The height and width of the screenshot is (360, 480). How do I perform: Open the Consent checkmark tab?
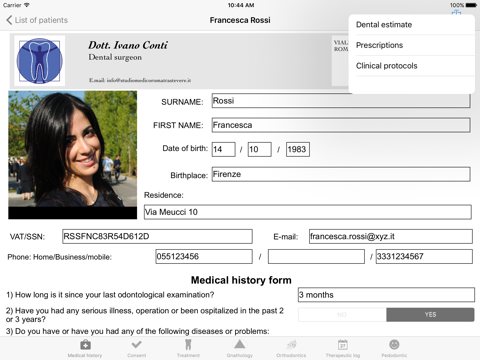(x=137, y=345)
